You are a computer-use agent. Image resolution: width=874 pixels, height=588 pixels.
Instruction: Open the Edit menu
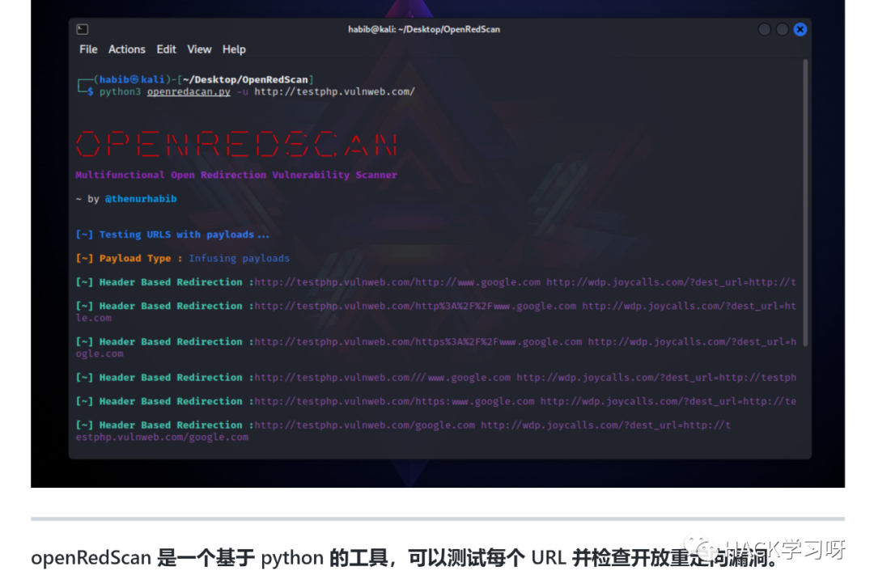click(x=166, y=49)
